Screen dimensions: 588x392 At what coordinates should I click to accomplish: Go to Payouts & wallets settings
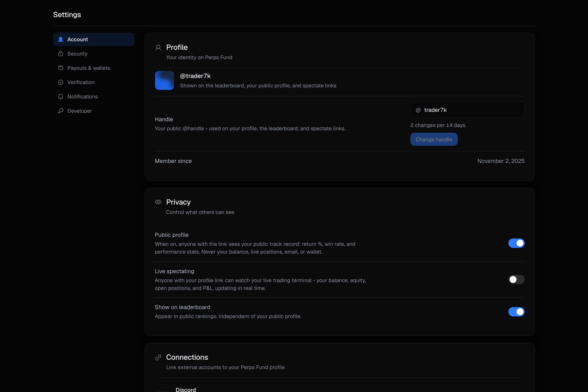[x=94, y=68]
